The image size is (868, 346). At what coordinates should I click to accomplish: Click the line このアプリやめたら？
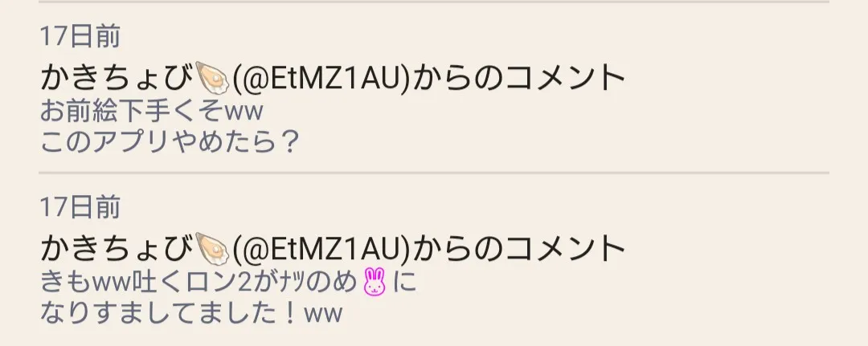coord(170,142)
